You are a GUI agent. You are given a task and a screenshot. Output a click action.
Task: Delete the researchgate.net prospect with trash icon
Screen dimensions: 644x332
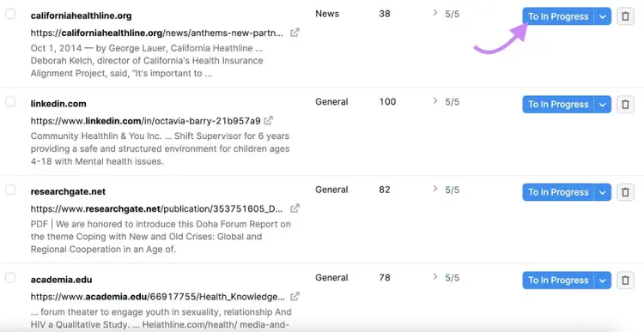[625, 192]
